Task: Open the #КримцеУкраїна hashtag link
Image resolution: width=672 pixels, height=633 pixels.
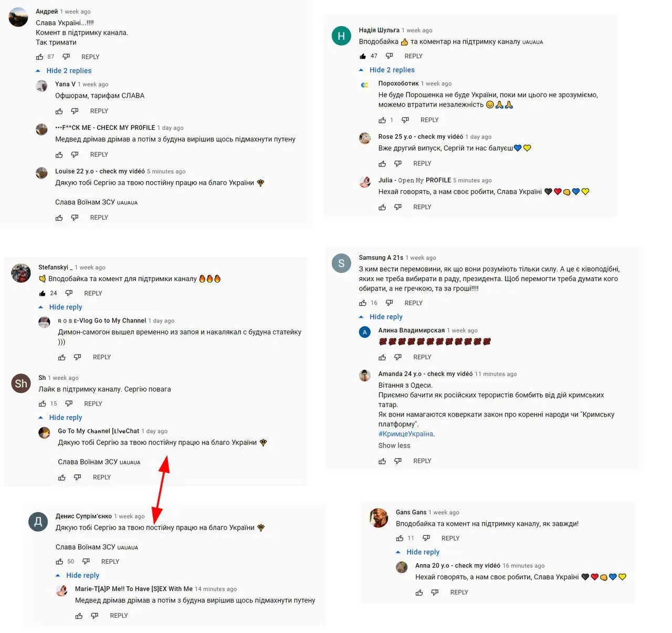Action: point(406,434)
